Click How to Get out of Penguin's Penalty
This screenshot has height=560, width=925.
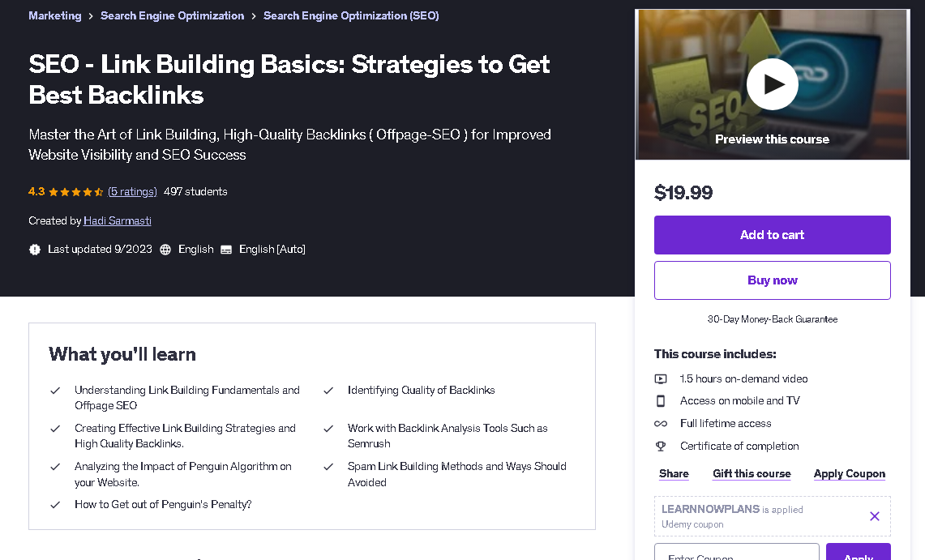(163, 505)
